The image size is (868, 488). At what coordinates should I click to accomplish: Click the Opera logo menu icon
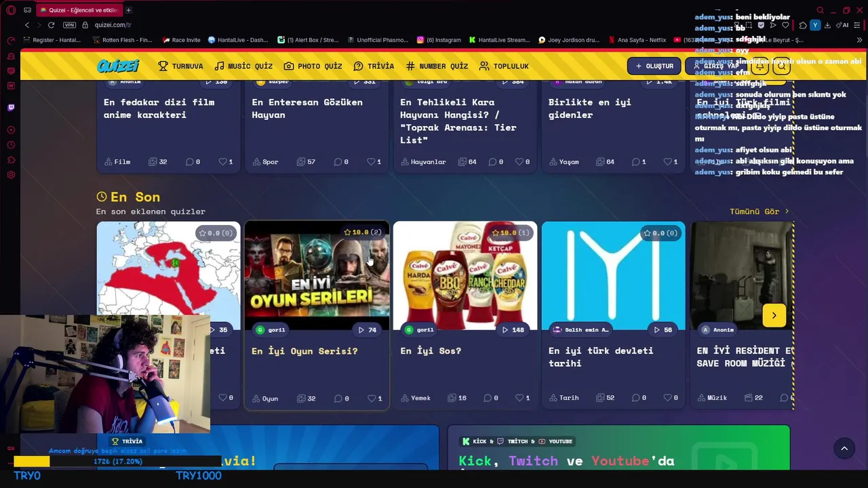[11, 10]
